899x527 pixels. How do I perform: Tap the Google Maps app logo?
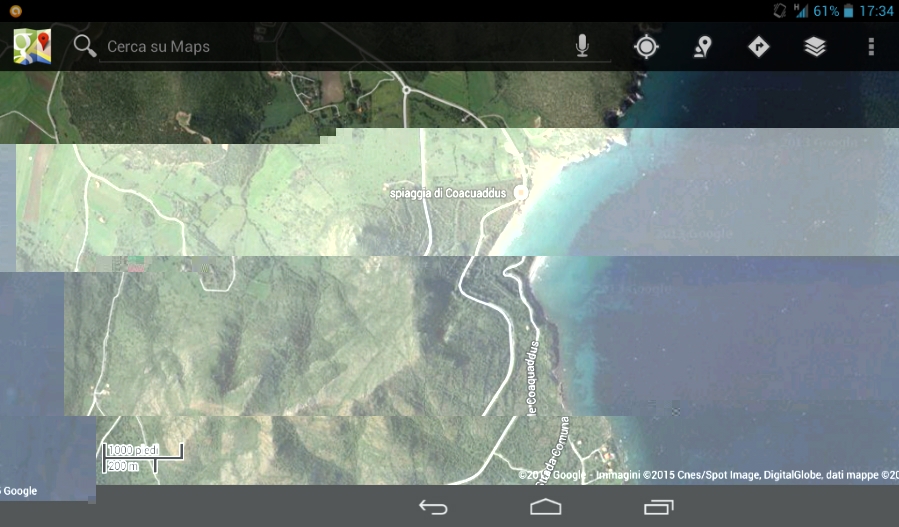[x=33, y=46]
